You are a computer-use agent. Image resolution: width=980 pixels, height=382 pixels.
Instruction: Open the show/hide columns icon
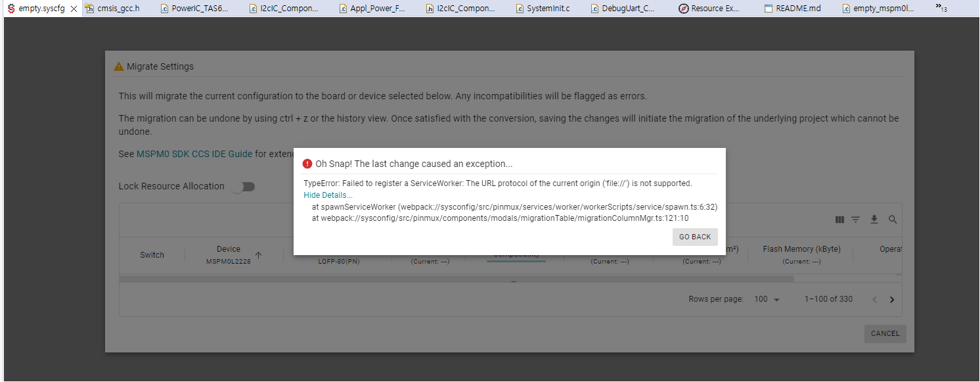[839, 220]
